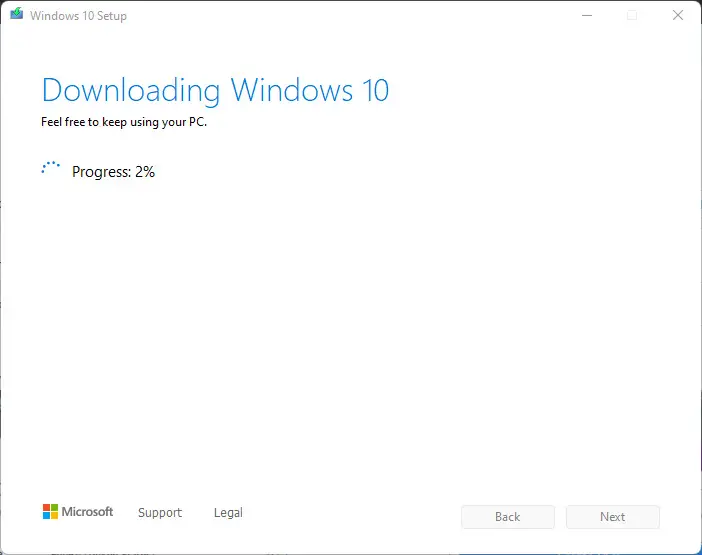Click the "Progress: 2%" text
702x555 pixels.
[113, 172]
